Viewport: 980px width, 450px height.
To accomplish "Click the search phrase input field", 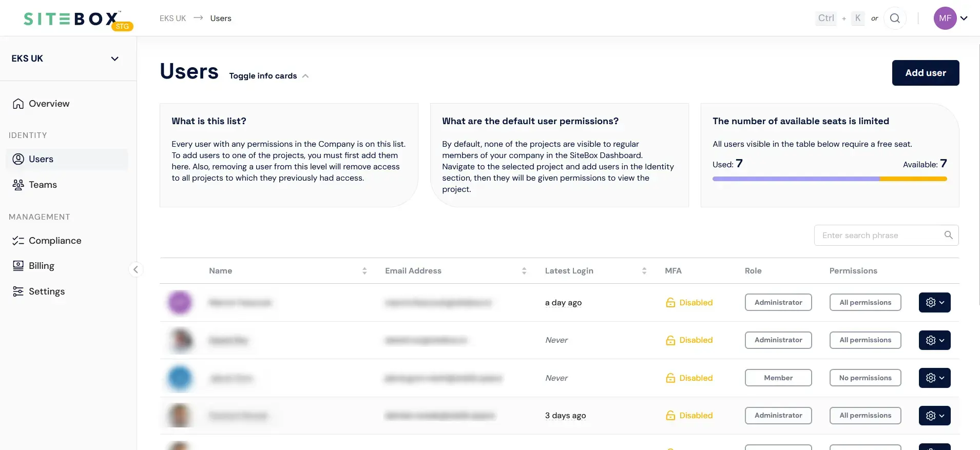I will click(886, 236).
